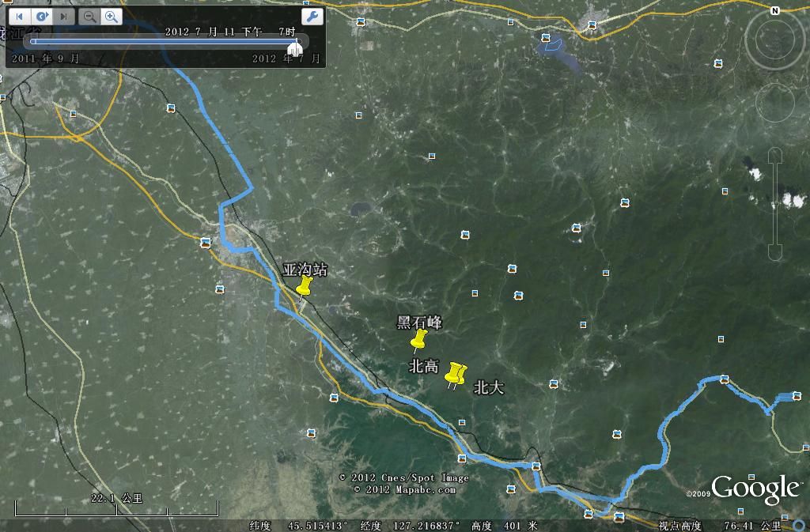Click the middle of time slider track
This screenshot has width=810, height=532.
click(164, 42)
